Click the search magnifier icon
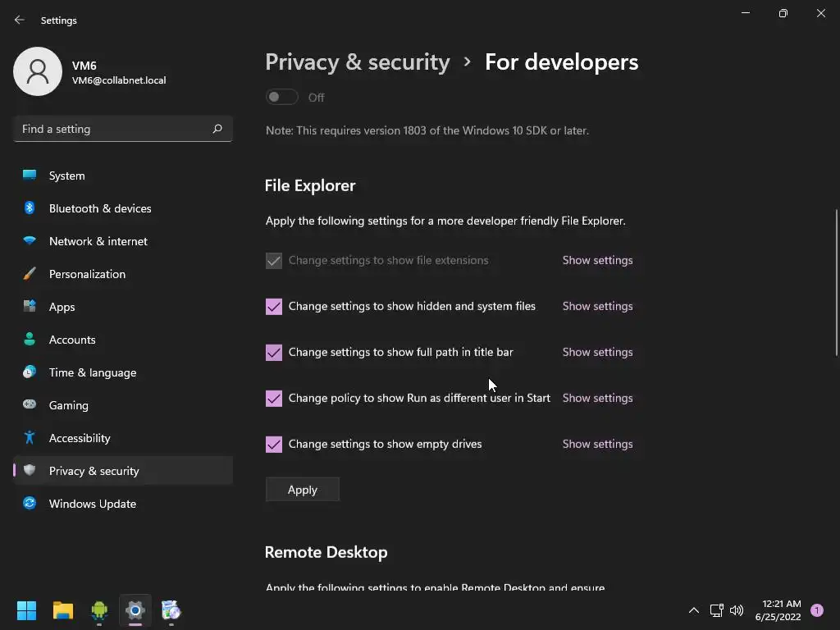Screen dimensions: 840x630 pyautogui.click(x=217, y=129)
